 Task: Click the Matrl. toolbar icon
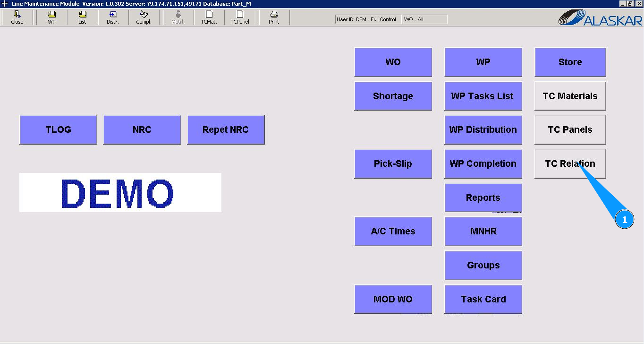178,17
